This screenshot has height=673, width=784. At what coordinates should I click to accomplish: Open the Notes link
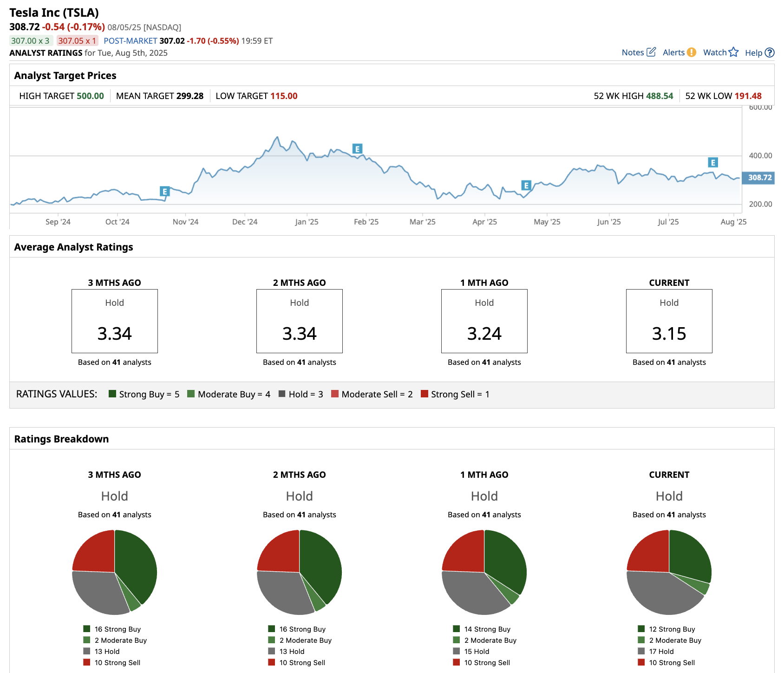(633, 53)
